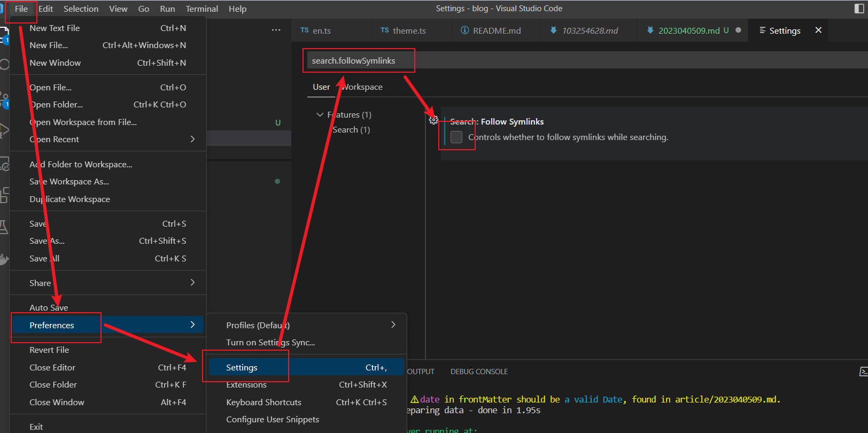Toggle the sidebar layout icon in title bar
Image resolution: width=868 pixels, height=433 pixels.
click(859, 9)
